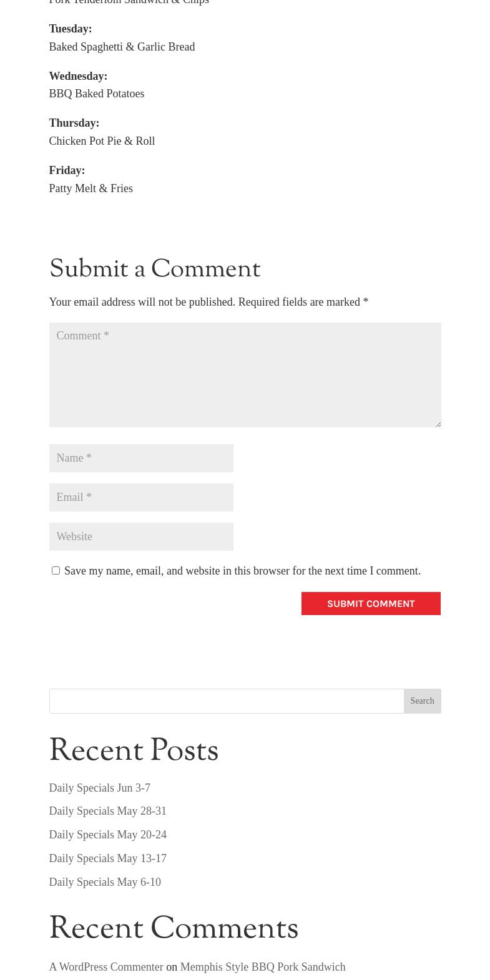Open Daily Specials Jun 3-7 post
Image resolution: width=490 pixels, height=980 pixels.
tap(99, 788)
